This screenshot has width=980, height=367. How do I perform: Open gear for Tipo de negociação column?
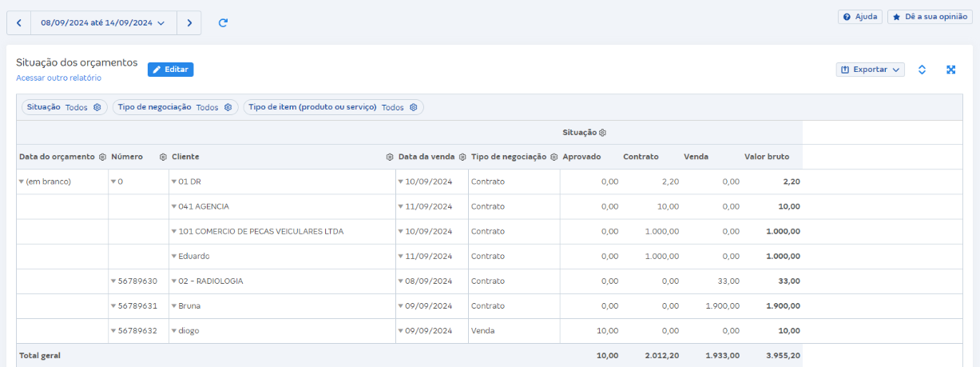click(x=553, y=158)
